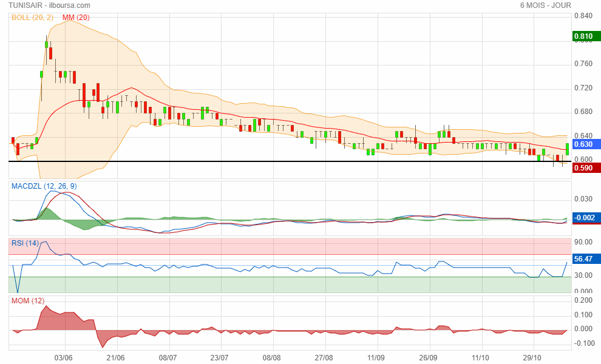Click the 0.680 price axis label
601x364 pixels.
(x=583, y=112)
